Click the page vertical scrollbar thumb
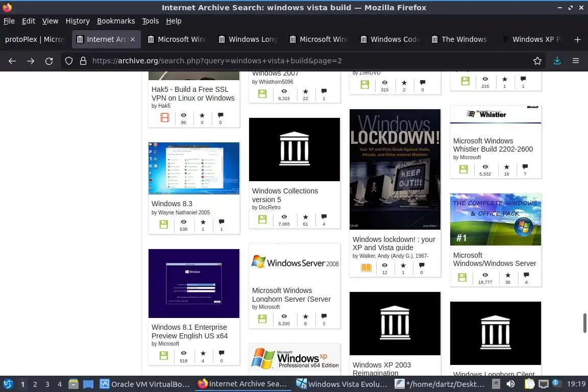This screenshot has height=392, width=588. (584, 323)
